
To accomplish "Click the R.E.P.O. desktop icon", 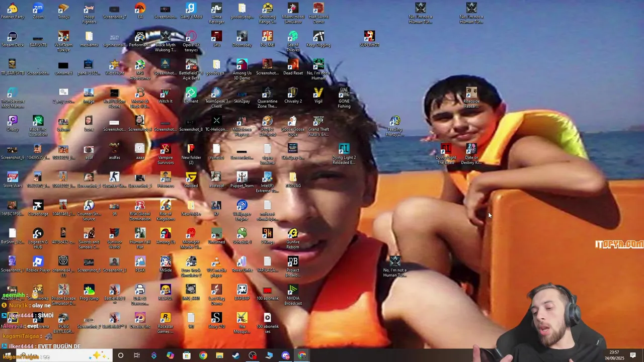I will pyautogui.click(x=166, y=293).
